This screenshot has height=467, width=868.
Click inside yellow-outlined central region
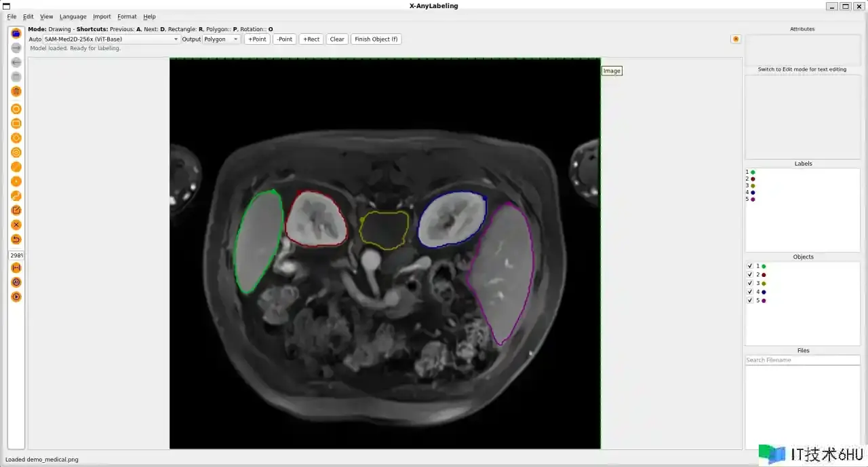[x=384, y=229]
